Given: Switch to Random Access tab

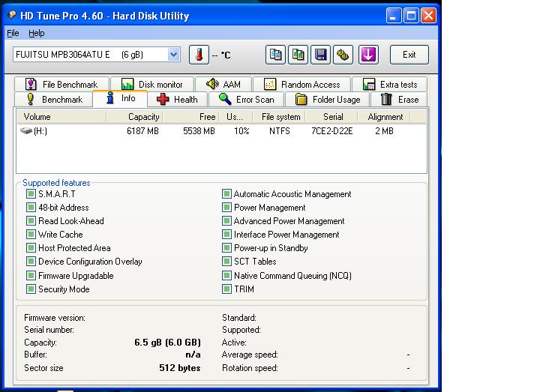Looking at the screenshot, I should pyautogui.click(x=301, y=85).
